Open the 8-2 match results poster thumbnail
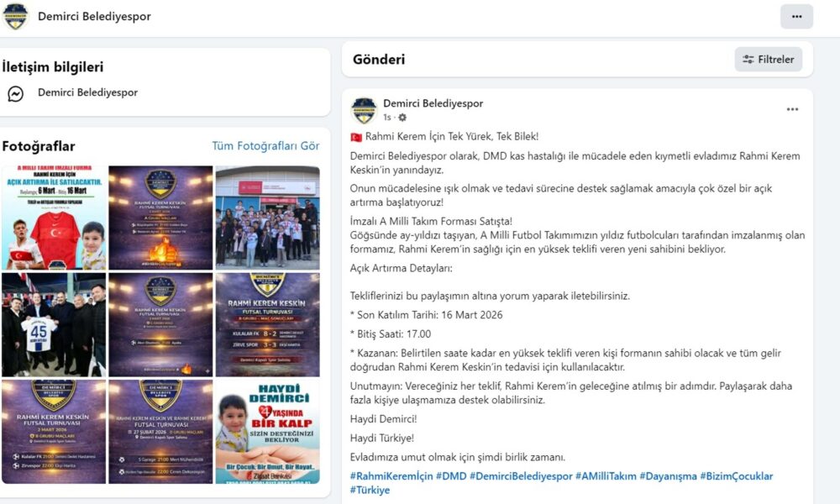The image size is (840, 504). click(267, 324)
